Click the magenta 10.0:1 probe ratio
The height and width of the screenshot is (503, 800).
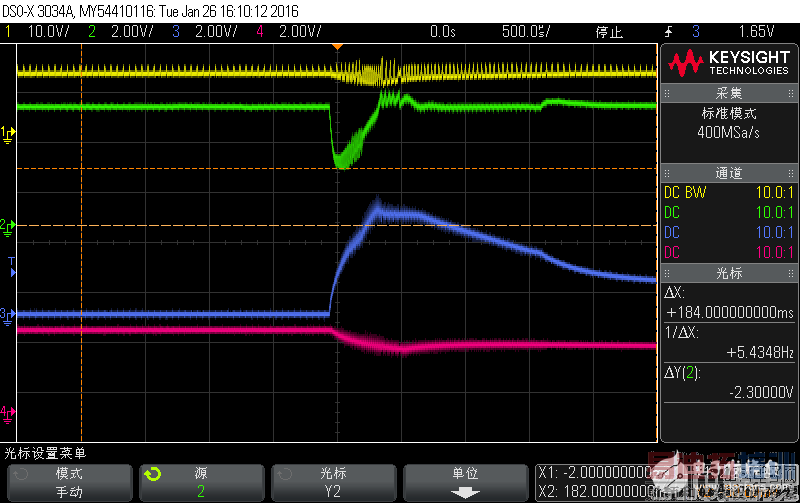click(x=774, y=252)
